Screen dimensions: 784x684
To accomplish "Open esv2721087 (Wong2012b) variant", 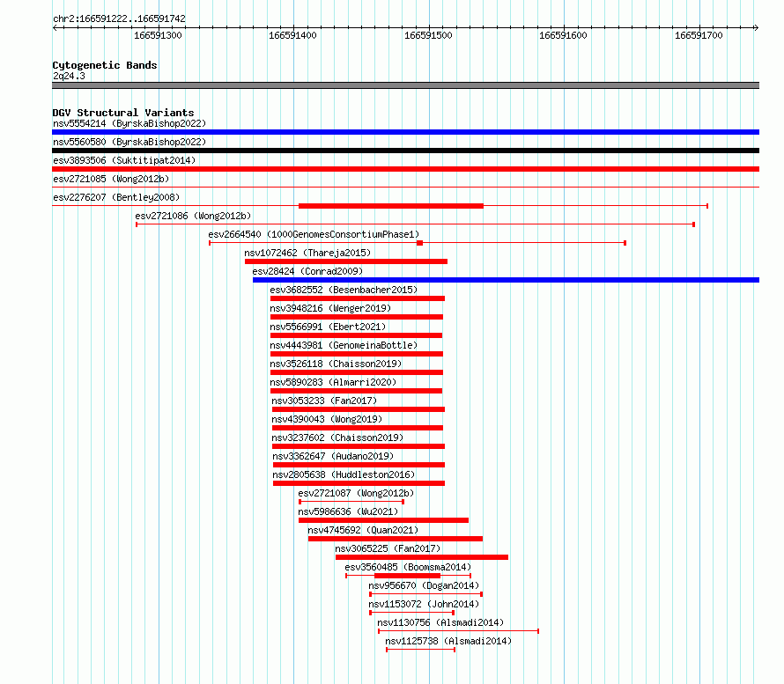I will (x=356, y=493).
